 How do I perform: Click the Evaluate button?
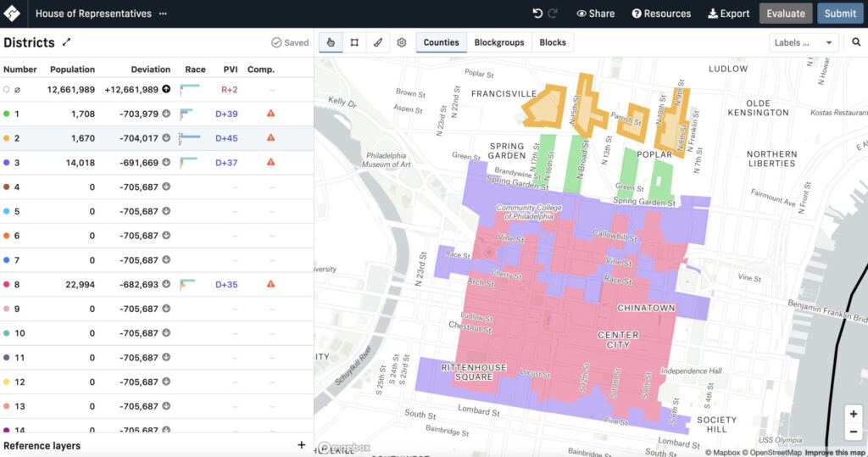click(785, 14)
